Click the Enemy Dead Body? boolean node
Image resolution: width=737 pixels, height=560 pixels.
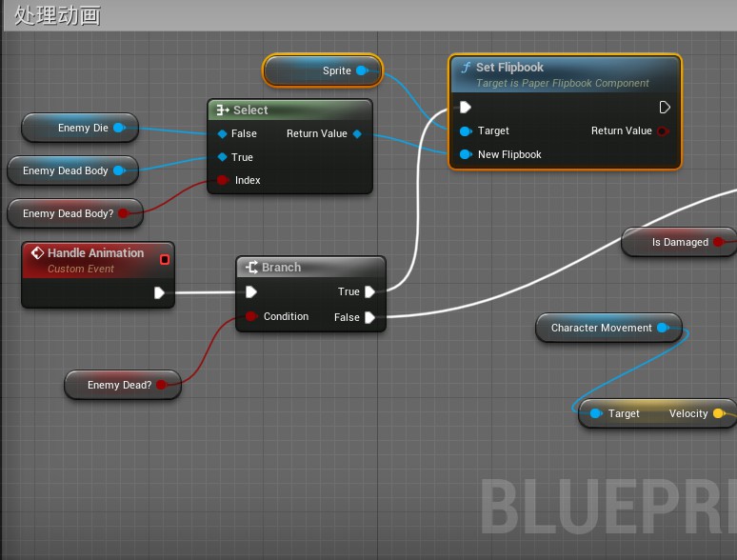(x=67, y=213)
